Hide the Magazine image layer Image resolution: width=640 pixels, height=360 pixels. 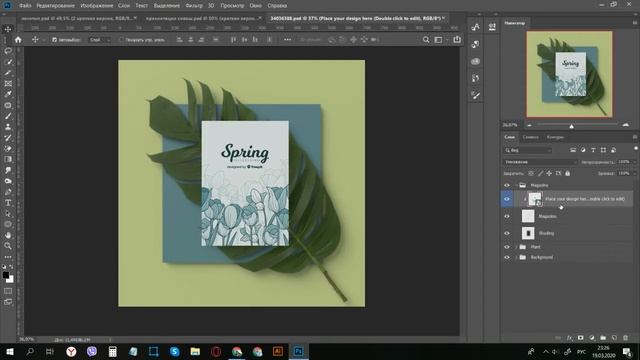pos(507,216)
